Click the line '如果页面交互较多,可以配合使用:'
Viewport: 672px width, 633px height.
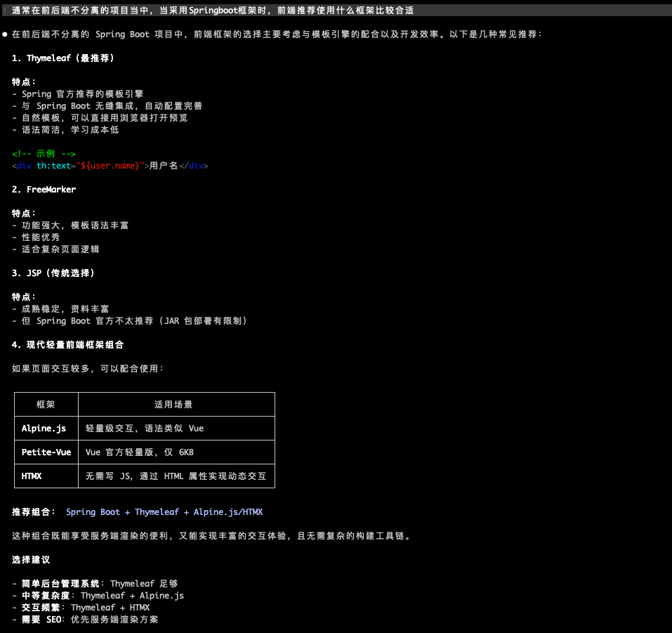pos(88,368)
